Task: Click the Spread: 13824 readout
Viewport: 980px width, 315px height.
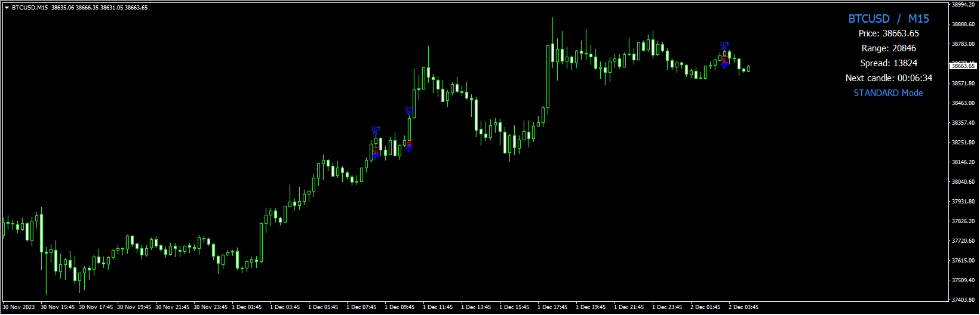Action: [x=889, y=63]
